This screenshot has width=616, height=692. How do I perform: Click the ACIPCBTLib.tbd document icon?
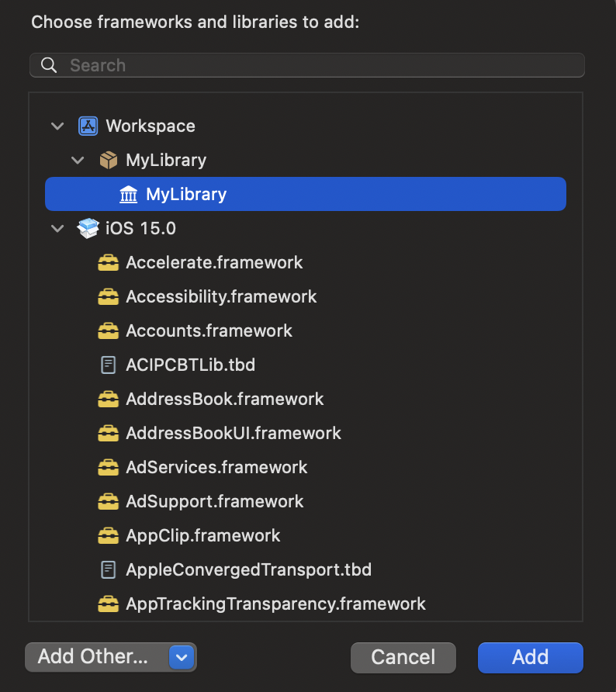coord(108,365)
